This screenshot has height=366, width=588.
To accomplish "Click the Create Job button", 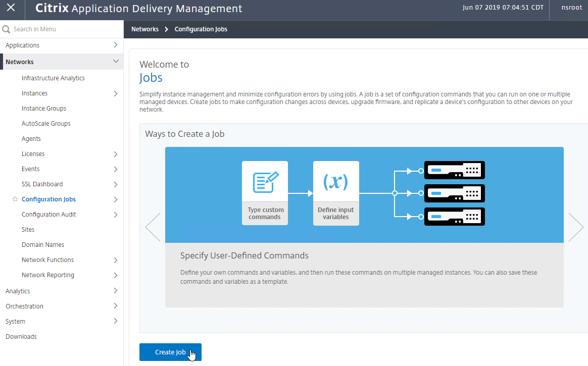I will [x=170, y=352].
